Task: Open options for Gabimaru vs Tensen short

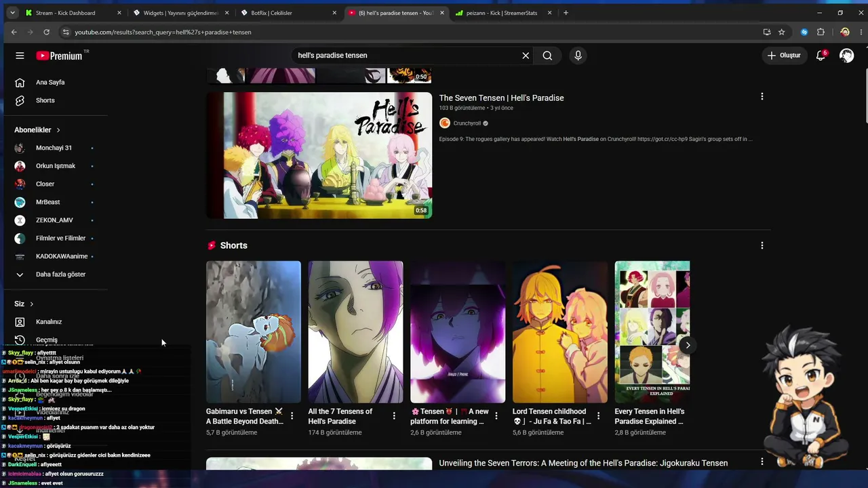Action: [x=292, y=415]
